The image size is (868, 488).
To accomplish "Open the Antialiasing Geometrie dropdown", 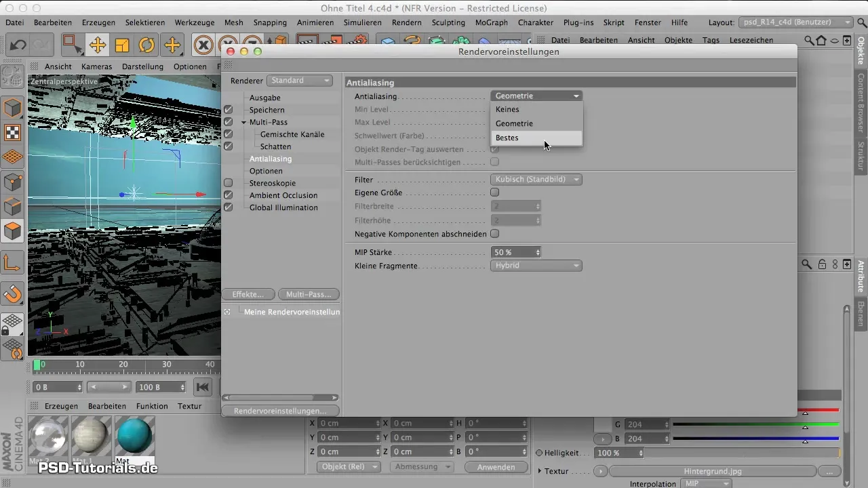I will pos(536,96).
